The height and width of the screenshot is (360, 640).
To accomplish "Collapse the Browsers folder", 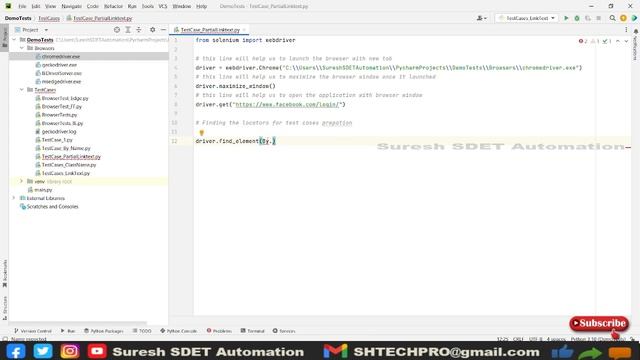I will tap(22, 48).
